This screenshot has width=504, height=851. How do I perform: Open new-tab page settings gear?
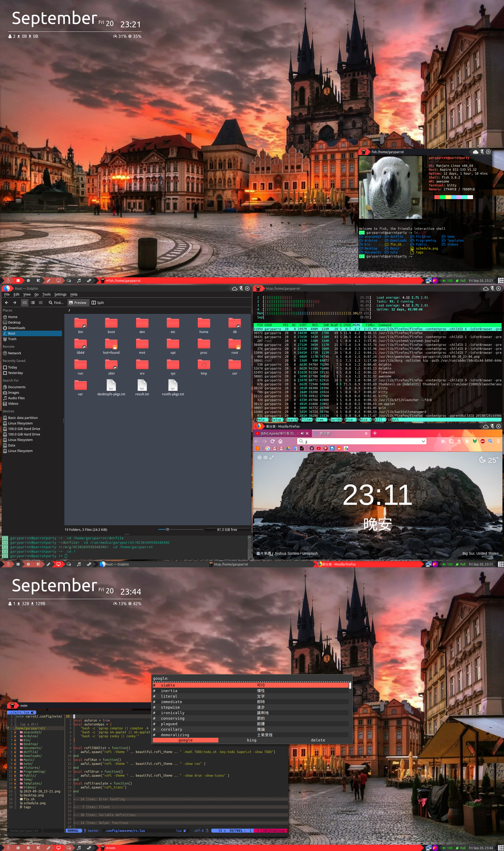pos(259,457)
